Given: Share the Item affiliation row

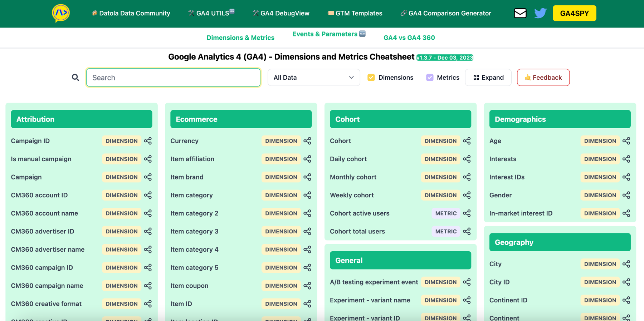Looking at the screenshot, I should (x=307, y=159).
